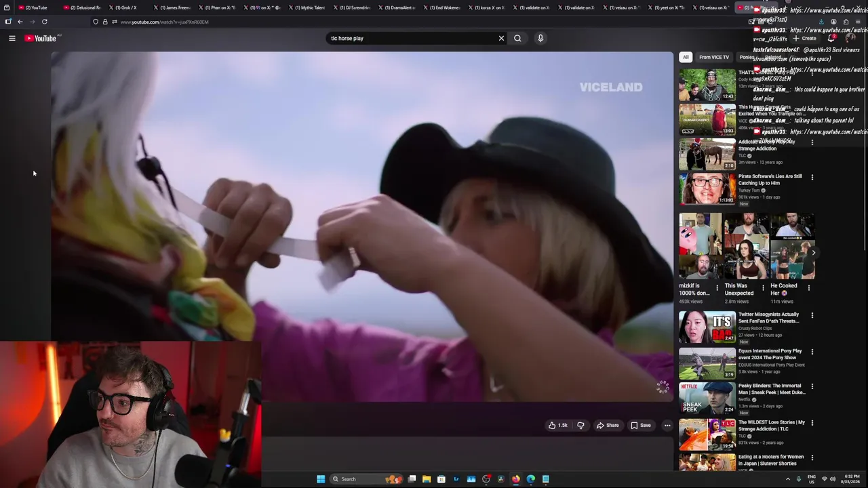
Task: Click the Turkey Tom channel name
Action: coord(749,190)
